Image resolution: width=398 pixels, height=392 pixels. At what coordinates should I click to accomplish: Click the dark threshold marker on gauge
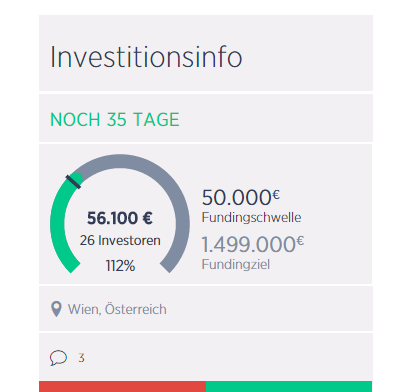[x=73, y=182]
